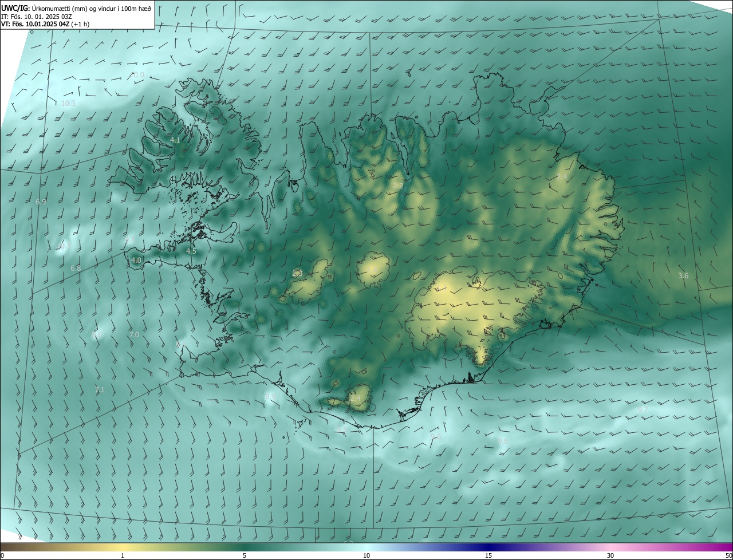Screen dimensions: 733x560
Task: Click the 3.6 value label
Action: point(683,276)
